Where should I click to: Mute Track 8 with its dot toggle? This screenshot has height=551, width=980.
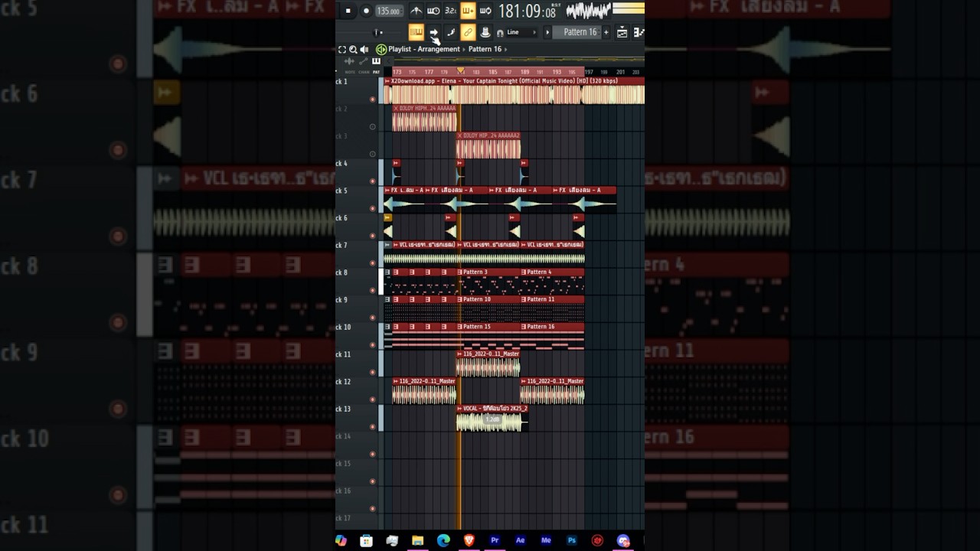(373, 291)
